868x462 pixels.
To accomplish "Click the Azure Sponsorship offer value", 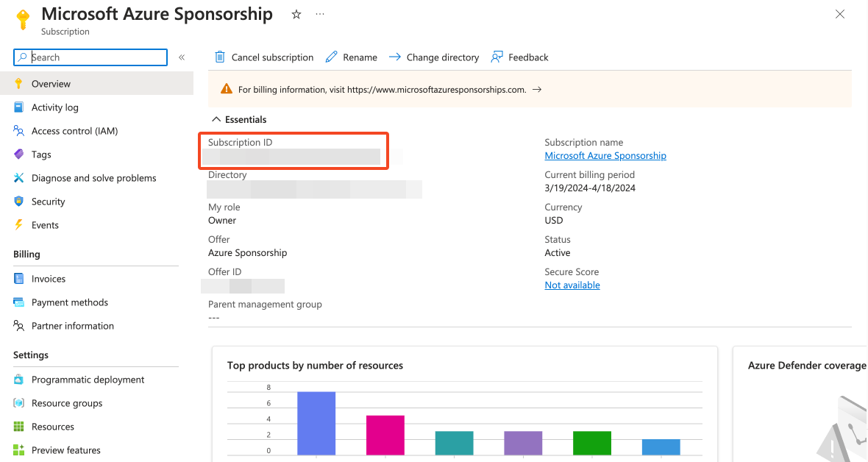I will (x=247, y=252).
